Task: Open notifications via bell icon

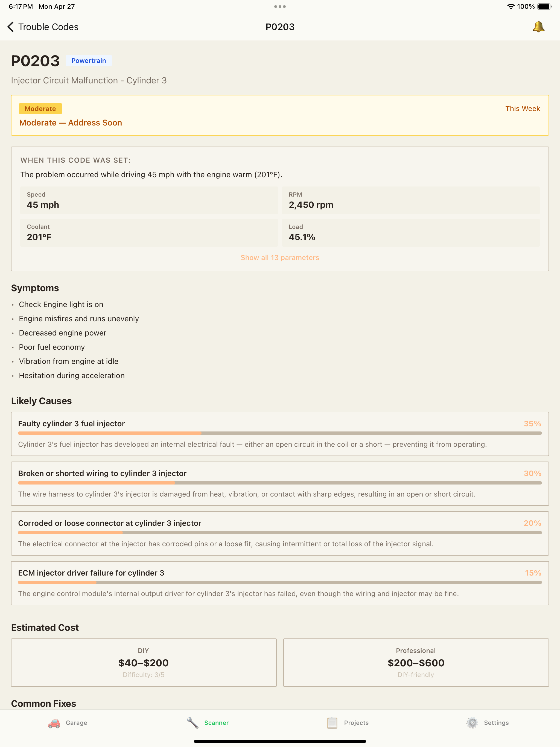Action: [538, 27]
